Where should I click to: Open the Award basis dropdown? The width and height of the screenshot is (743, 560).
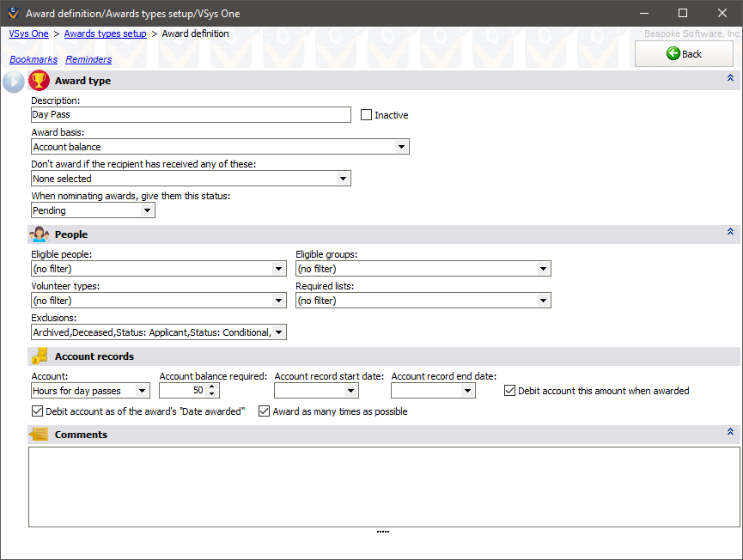coord(401,147)
